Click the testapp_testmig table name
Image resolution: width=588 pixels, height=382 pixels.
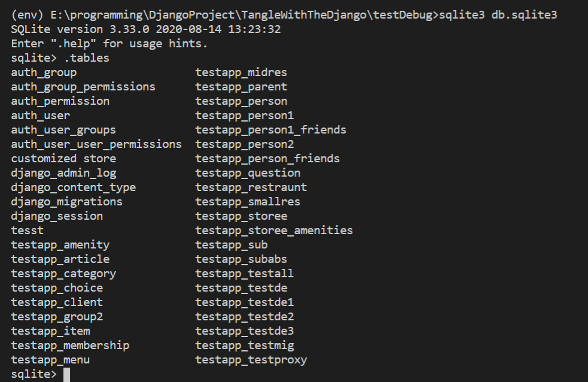tap(245, 345)
